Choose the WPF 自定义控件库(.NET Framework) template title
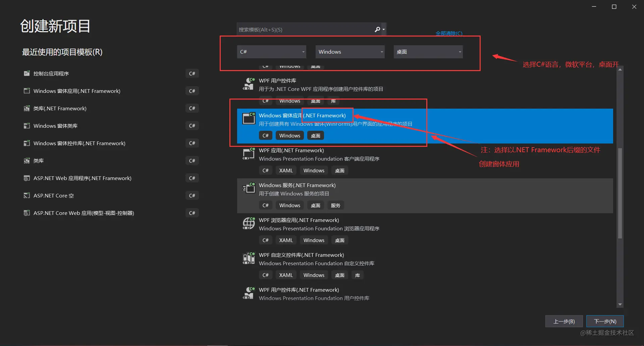This screenshot has height=346, width=644. (x=302, y=255)
